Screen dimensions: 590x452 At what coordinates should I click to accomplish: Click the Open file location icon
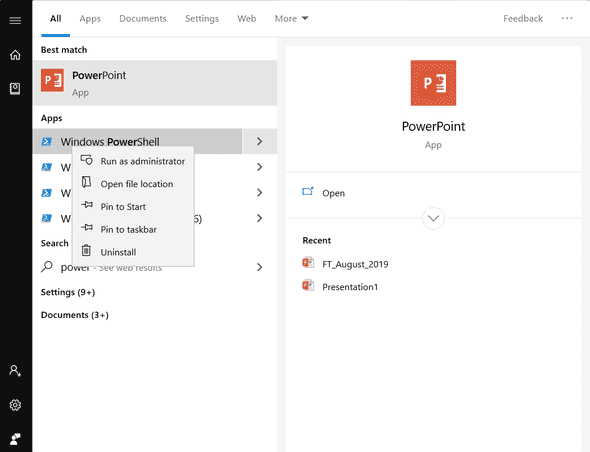[x=87, y=182]
